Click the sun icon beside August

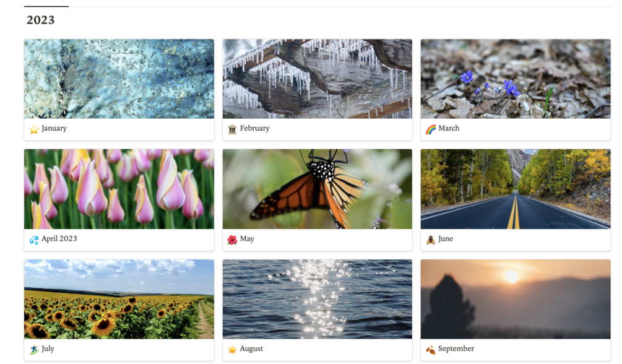pos(232,349)
